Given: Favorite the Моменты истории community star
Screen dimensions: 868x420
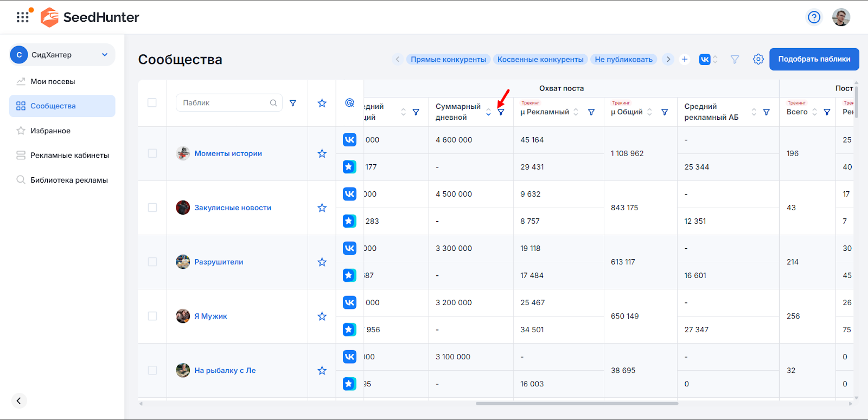Looking at the screenshot, I should click(x=322, y=153).
